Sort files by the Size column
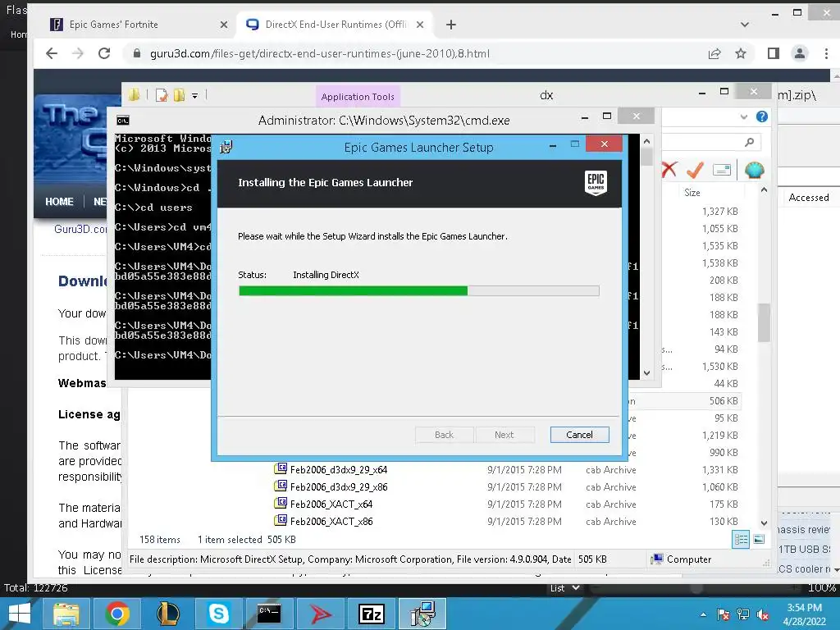Image resolution: width=840 pixels, height=630 pixels. point(692,192)
